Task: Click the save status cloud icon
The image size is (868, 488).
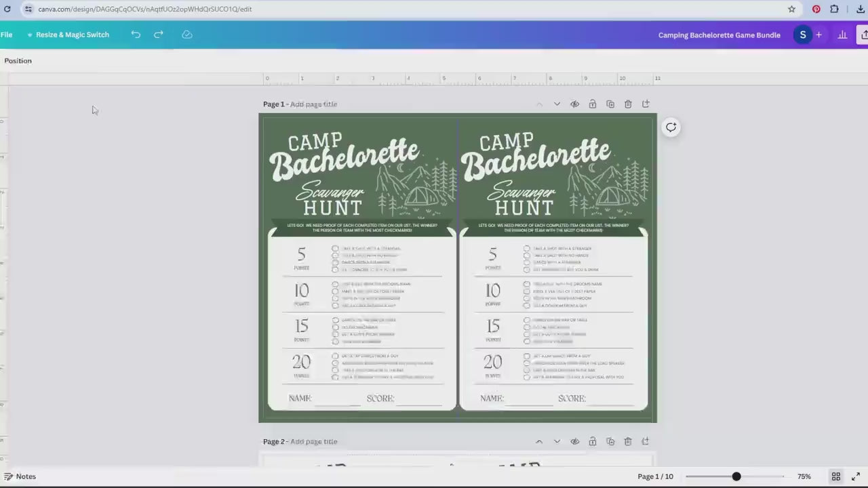Action: coord(187,35)
